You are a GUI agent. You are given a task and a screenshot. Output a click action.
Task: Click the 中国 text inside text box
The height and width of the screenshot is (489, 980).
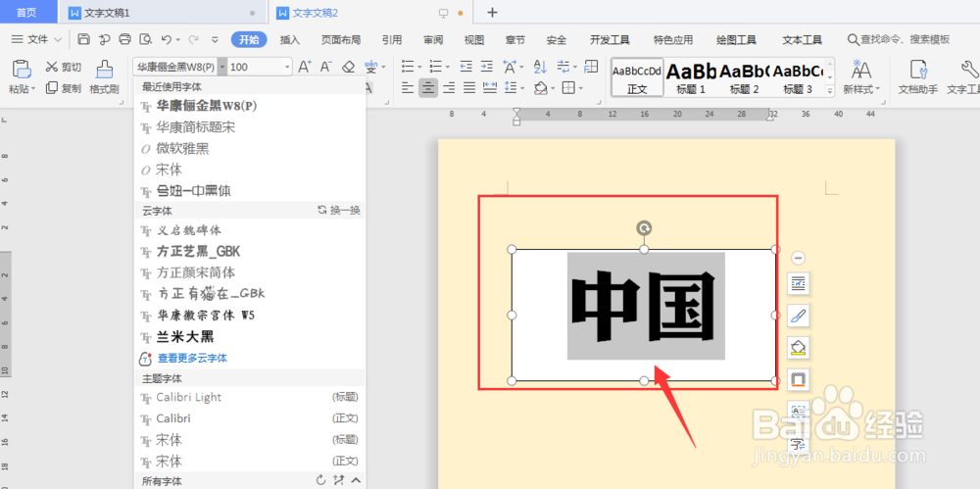point(645,307)
